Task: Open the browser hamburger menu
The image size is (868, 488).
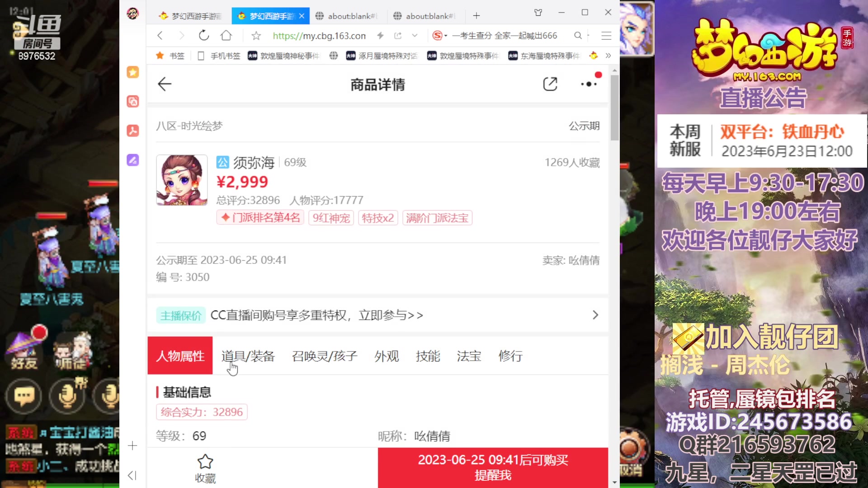Action: point(606,35)
